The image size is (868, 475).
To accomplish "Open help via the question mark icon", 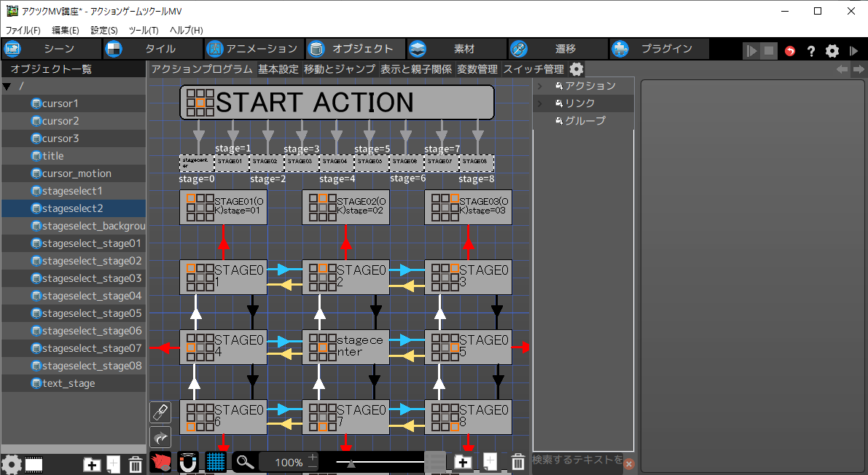I will [810, 51].
